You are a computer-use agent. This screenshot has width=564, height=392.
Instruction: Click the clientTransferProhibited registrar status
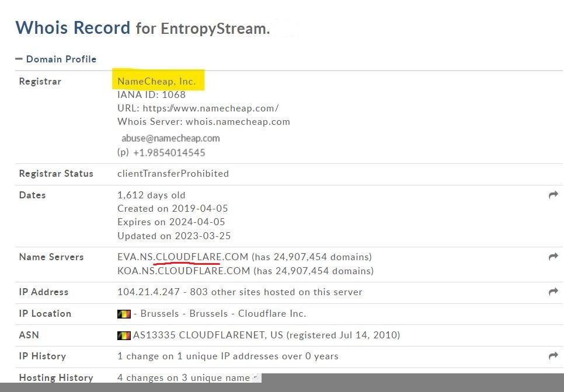(x=173, y=173)
